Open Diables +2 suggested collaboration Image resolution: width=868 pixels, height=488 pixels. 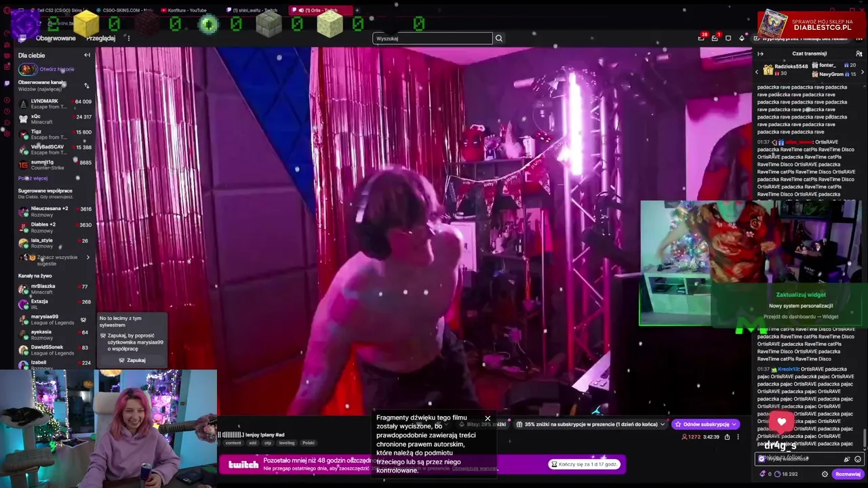pyautogui.click(x=55, y=227)
